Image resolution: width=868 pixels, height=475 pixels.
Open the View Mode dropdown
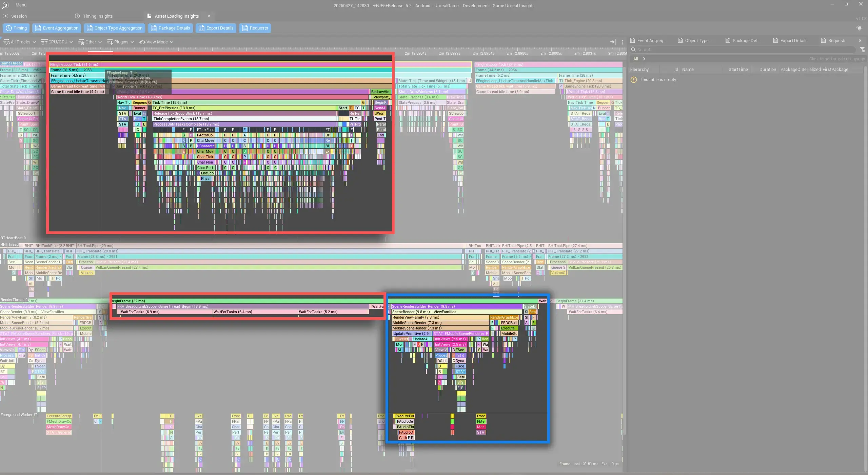click(156, 42)
